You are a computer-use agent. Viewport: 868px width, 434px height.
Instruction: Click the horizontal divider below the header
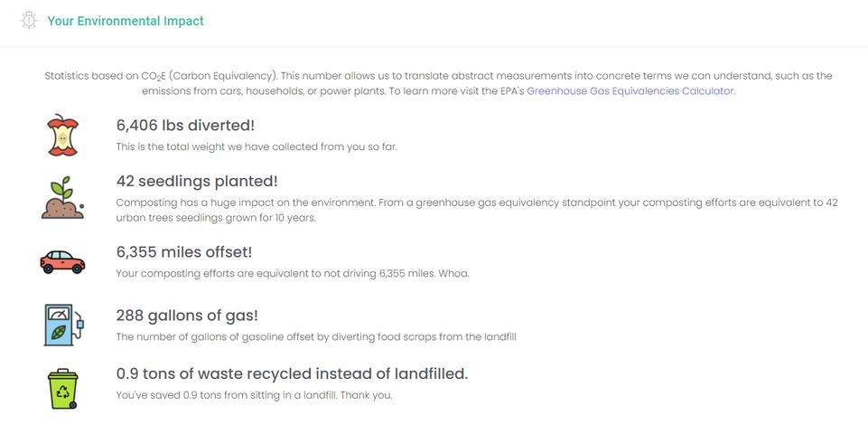(x=434, y=46)
